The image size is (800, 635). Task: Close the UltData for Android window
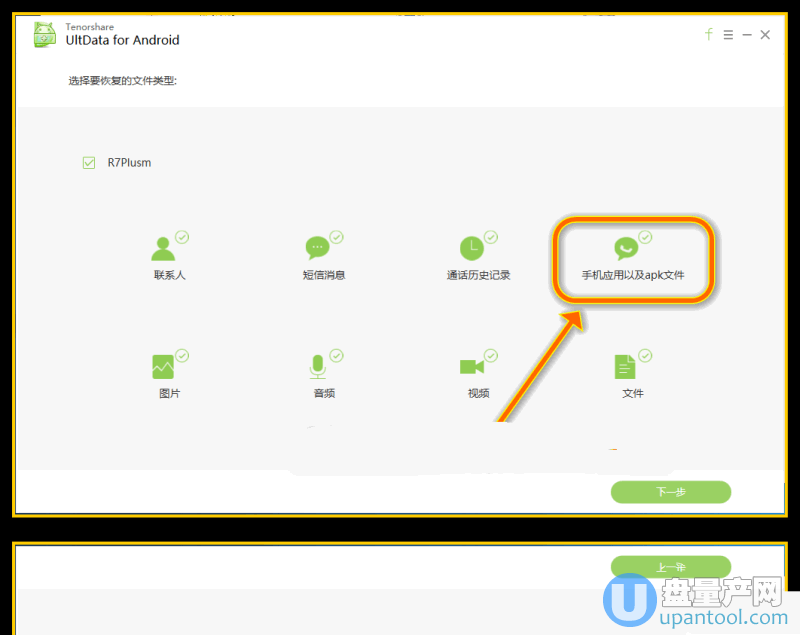[765, 35]
